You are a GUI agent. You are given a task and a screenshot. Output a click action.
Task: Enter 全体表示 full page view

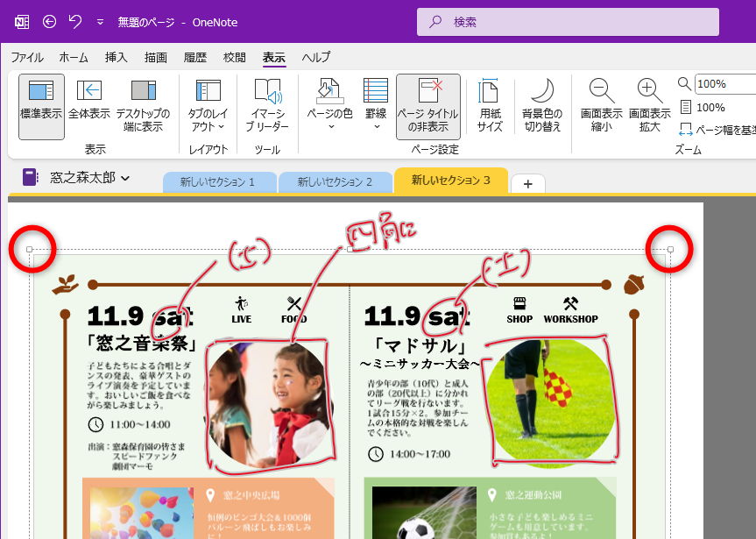[x=88, y=101]
